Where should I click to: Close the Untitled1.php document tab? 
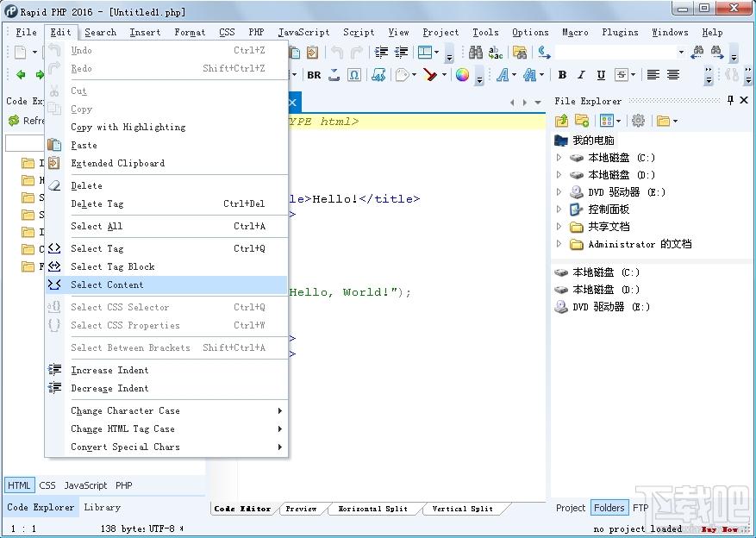[293, 103]
